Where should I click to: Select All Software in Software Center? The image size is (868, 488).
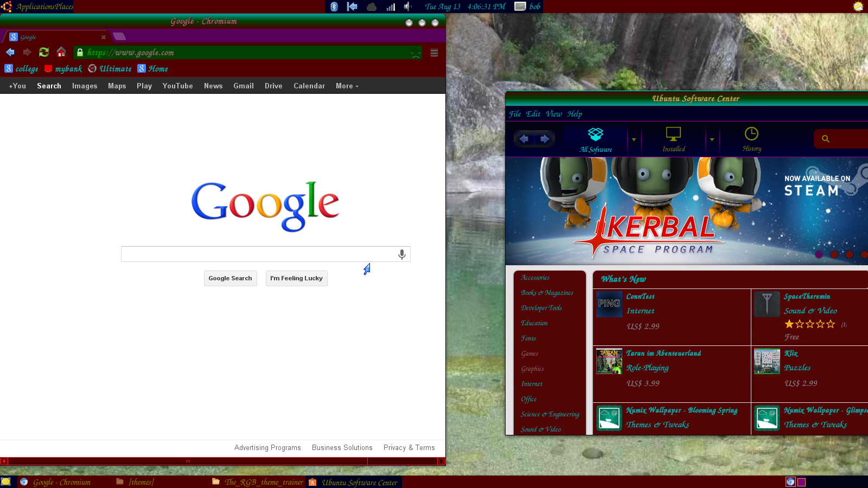(x=596, y=140)
